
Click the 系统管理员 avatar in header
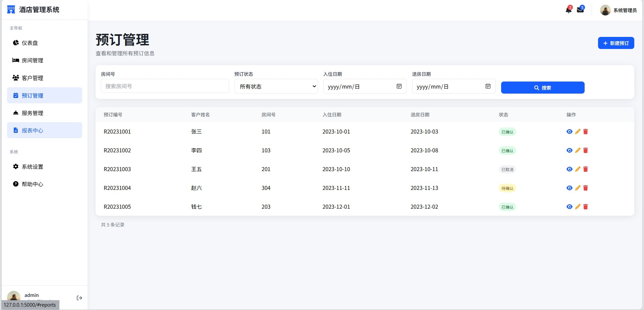(605, 10)
